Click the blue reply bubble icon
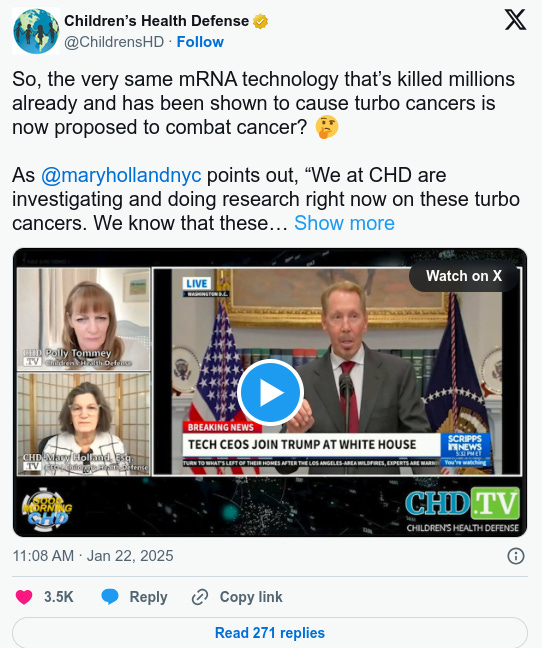 [110, 597]
